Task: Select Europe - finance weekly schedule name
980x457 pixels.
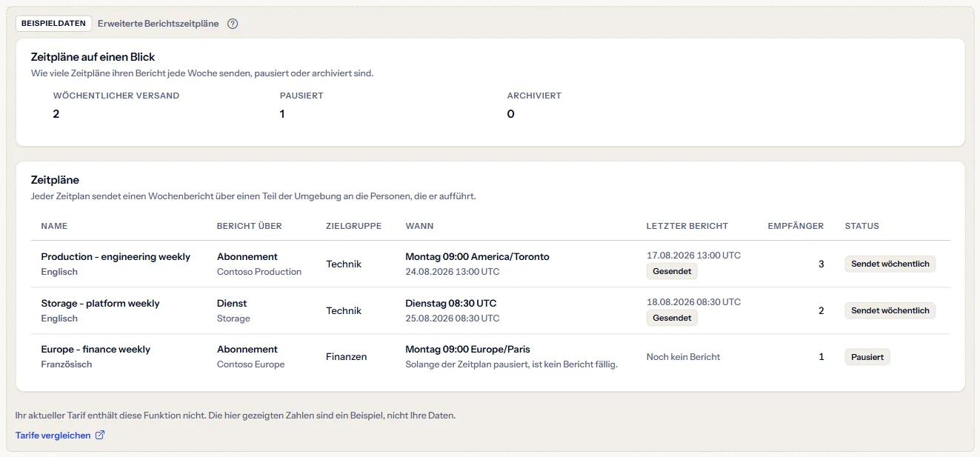Action: (96, 350)
